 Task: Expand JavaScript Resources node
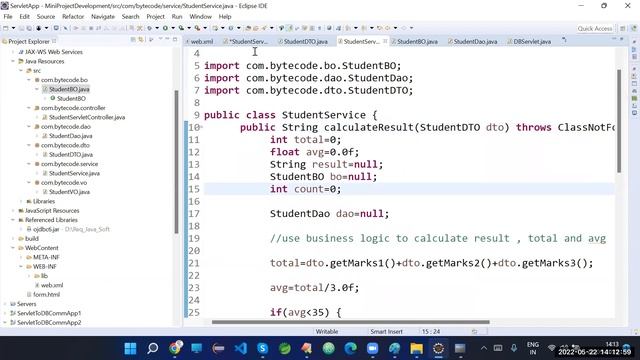(13, 211)
